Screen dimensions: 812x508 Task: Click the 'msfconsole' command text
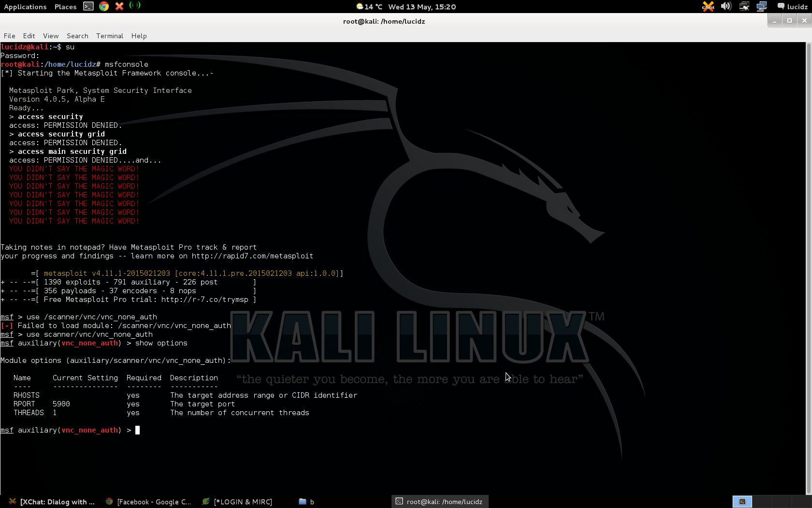pos(127,64)
